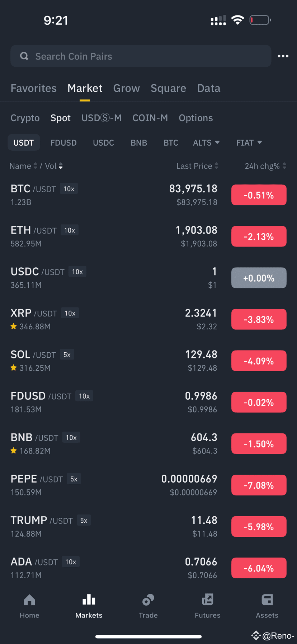
Task: Tap the gray USDC +0.00% change badge
Action: (x=259, y=278)
